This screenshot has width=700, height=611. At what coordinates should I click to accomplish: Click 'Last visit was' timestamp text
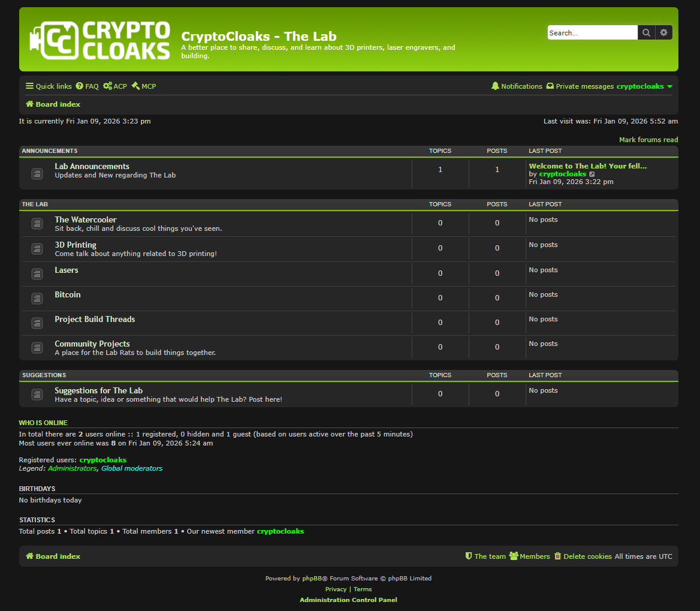tap(611, 121)
